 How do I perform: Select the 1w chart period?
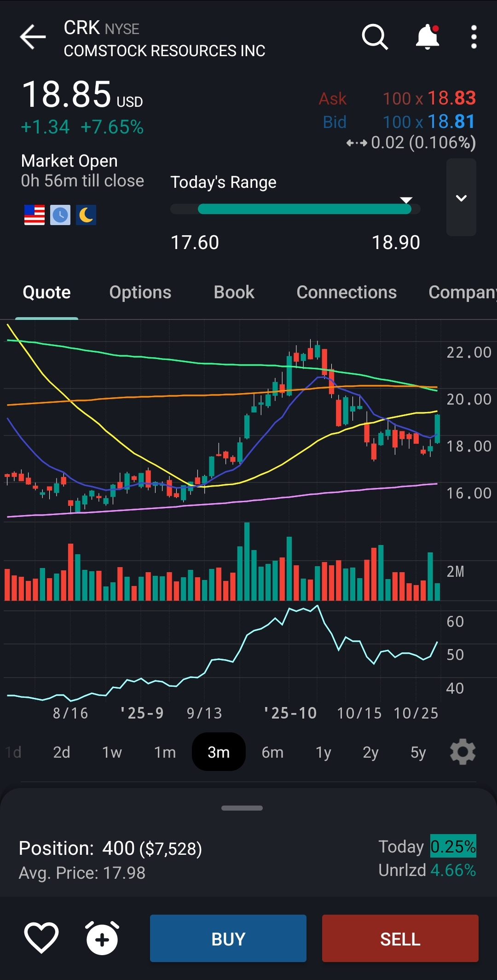(112, 752)
